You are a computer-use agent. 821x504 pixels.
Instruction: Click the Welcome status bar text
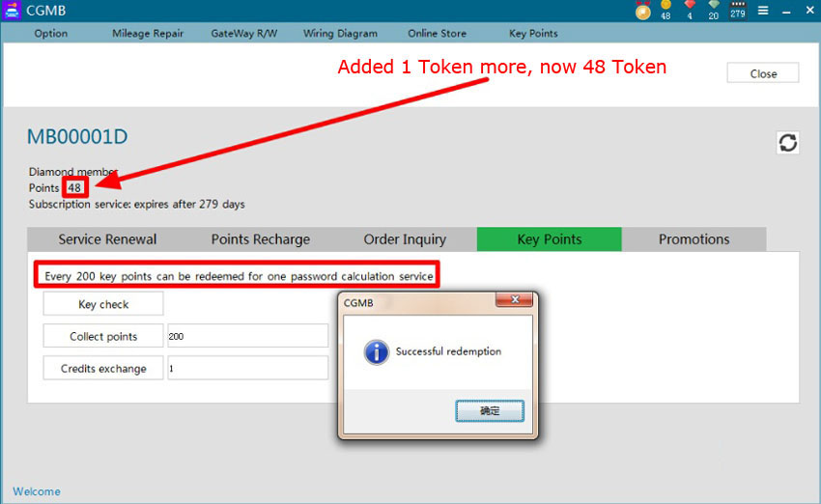point(37,491)
